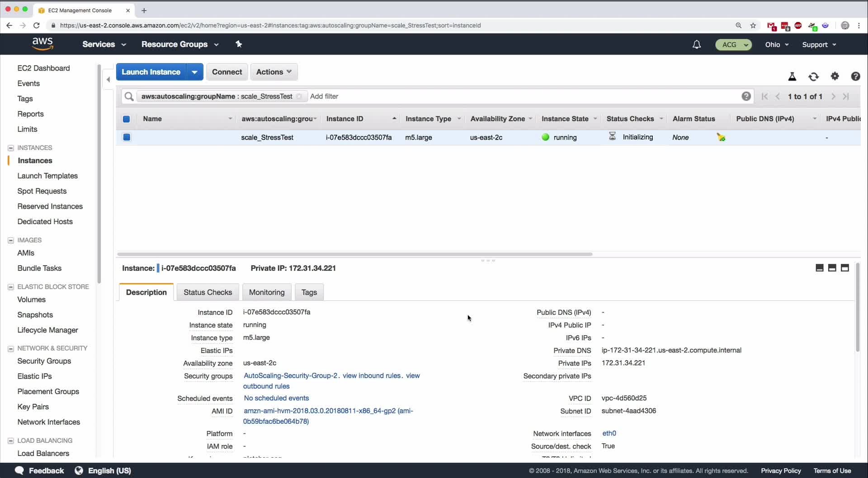Collapse the left navigation pane arrow
Image resolution: width=868 pixels, height=478 pixels.
pyautogui.click(x=108, y=80)
